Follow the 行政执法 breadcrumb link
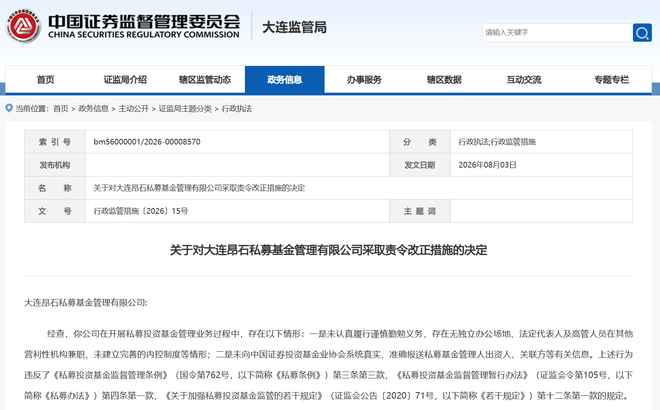The height and width of the screenshot is (410, 660). pos(237,109)
